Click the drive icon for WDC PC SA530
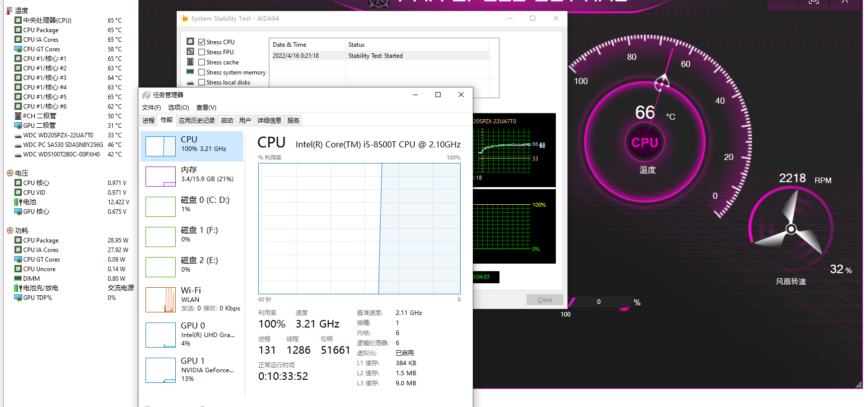The width and height of the screenshot is (868, 407). click(18, 145)
